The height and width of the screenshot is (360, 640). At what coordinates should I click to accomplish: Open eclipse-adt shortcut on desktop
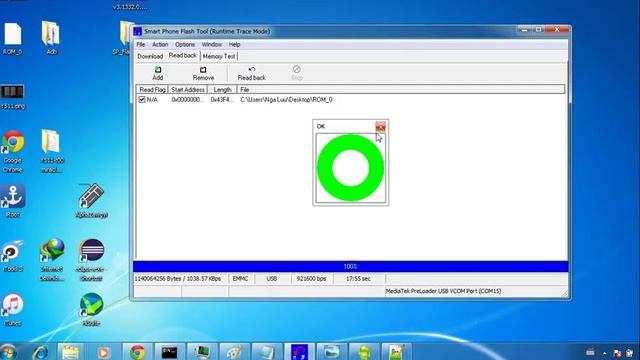point(91,260)
